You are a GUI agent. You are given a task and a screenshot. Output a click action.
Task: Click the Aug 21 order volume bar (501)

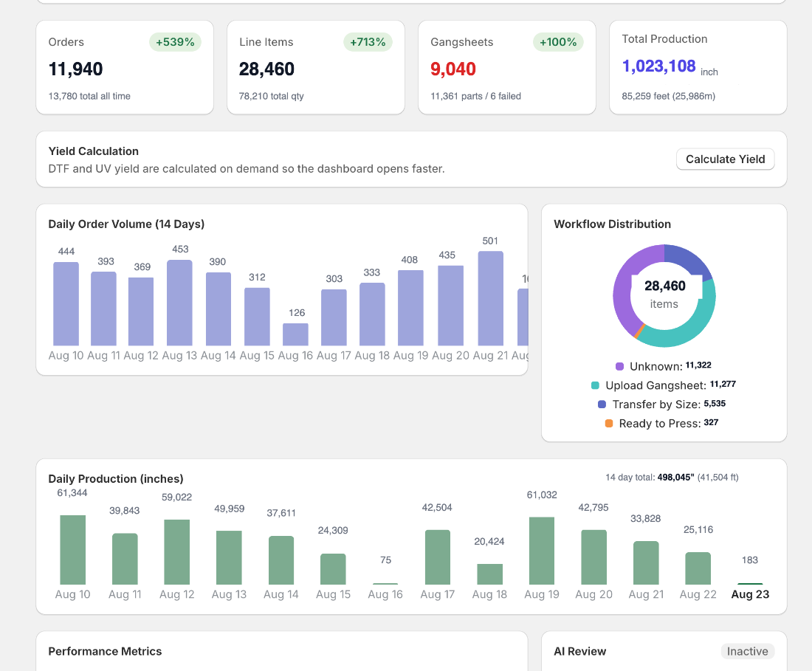pos(490,298)
